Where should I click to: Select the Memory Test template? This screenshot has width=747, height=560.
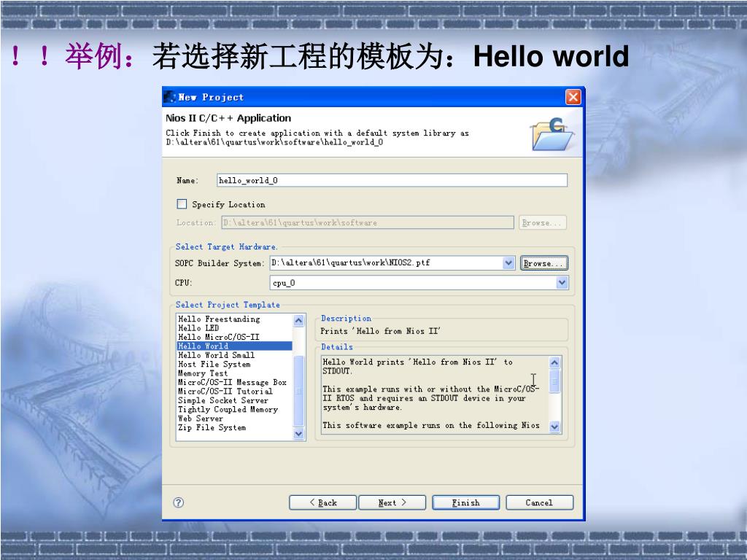pos(203,373)
